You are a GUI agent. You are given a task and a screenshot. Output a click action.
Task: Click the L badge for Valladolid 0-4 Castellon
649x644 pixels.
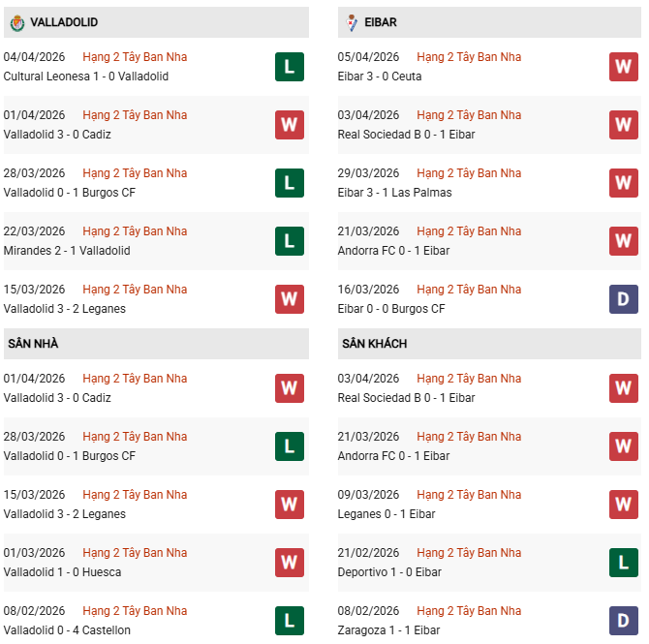[x=289, y=621]
